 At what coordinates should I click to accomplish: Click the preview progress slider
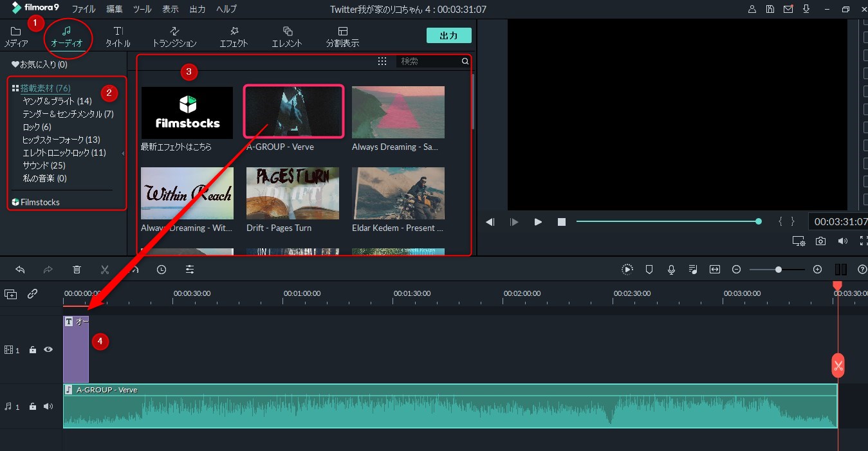[669, 221]
